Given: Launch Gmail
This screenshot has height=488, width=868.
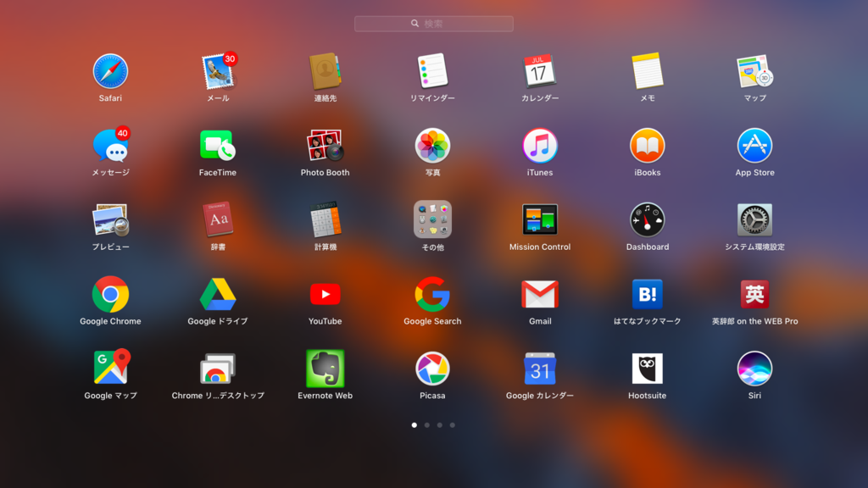Looking at the screenshot, I should tap(540, 294).
